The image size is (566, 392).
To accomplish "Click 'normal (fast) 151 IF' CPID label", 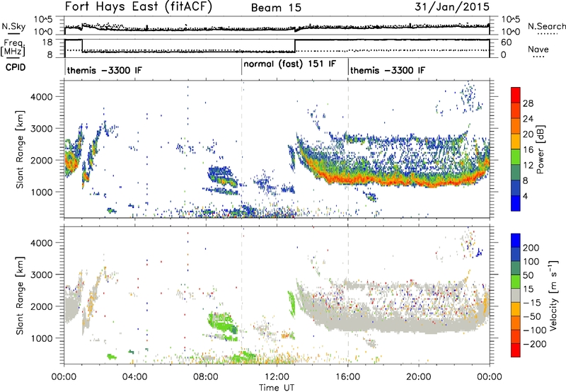I will point(290,64).
